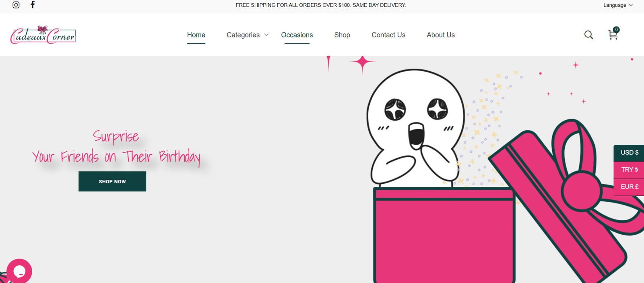Expand the Categories menu chevron
This screenshot has width=644, height=283.
266,35
